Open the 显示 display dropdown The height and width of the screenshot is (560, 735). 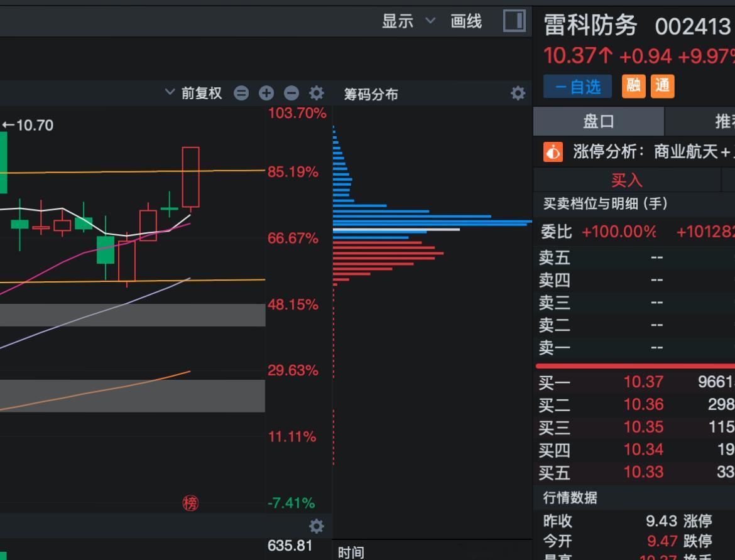click(401, 21)
